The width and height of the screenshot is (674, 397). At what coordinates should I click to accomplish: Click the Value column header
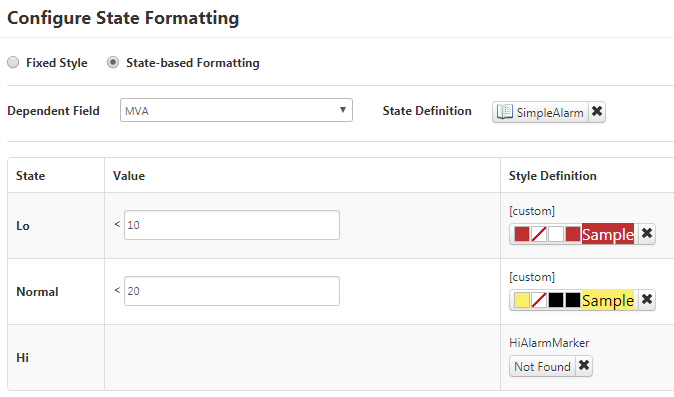[129, 176]
